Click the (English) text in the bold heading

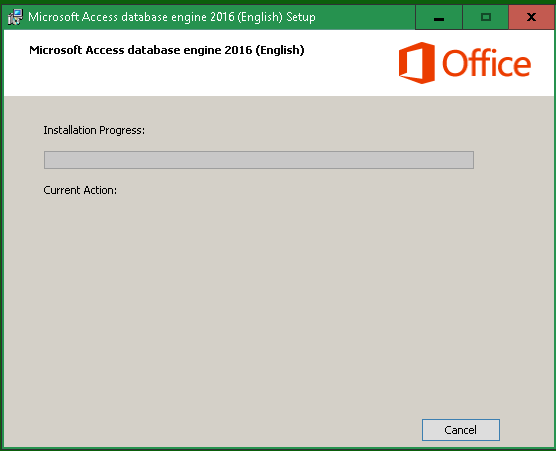[280, 50]
